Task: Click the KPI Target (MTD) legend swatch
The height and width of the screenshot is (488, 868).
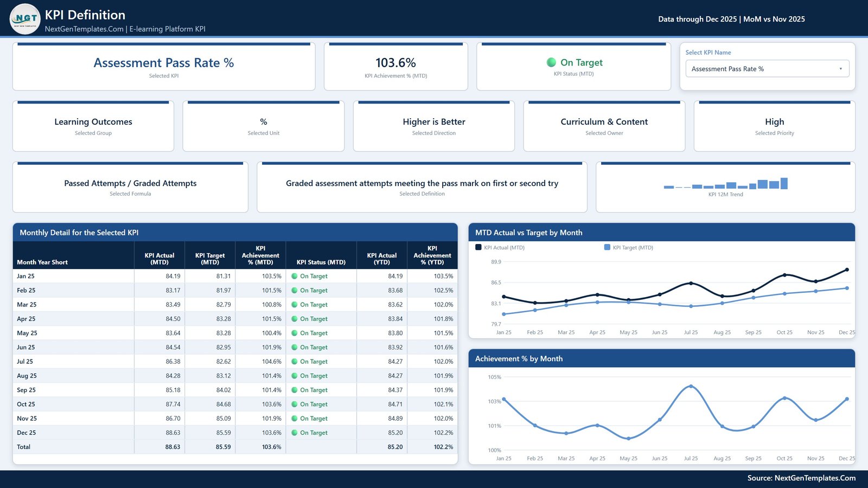Action: coord(607,247)
